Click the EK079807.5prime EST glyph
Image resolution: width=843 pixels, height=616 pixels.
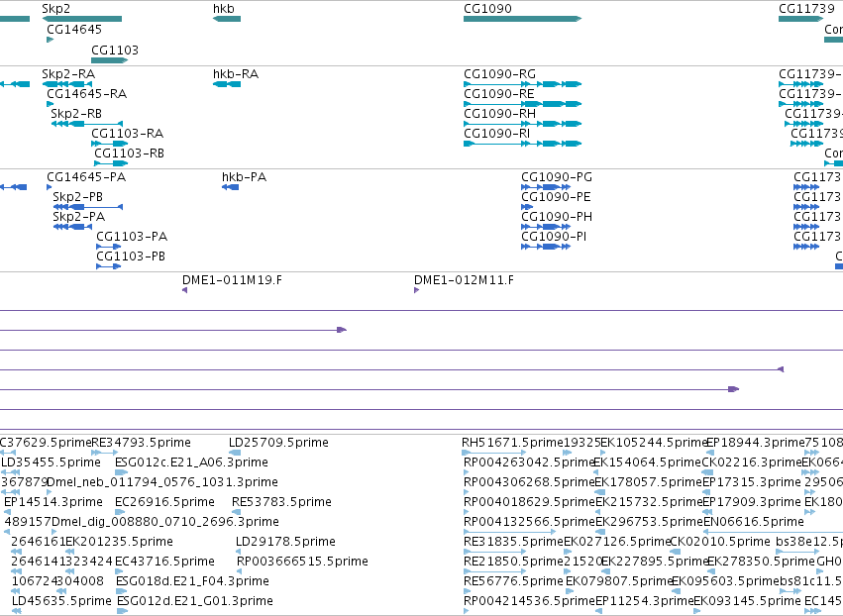(570, 591)
